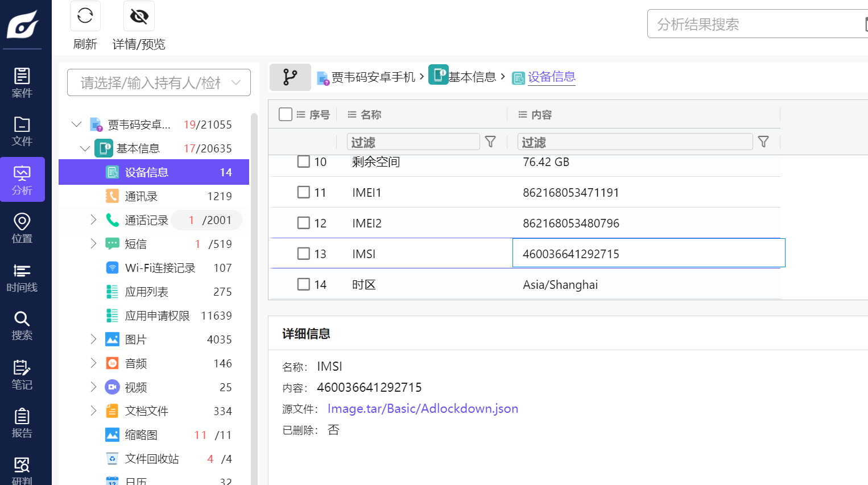
Task: Check the checkbox for row 14 时区
Action: tap(304, 284)
